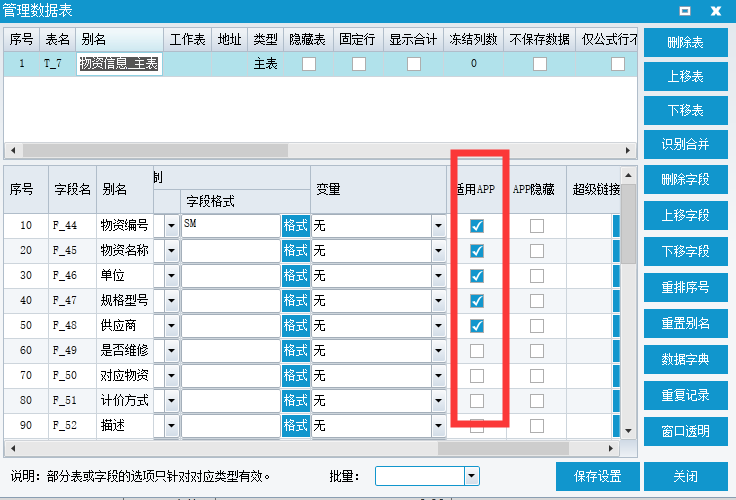Image resolution: width=736 pixels, height=500 pixels.
Task: Open 格式 button for 物资编号 row
Action: pyautogui.click(x=295, y=226)
